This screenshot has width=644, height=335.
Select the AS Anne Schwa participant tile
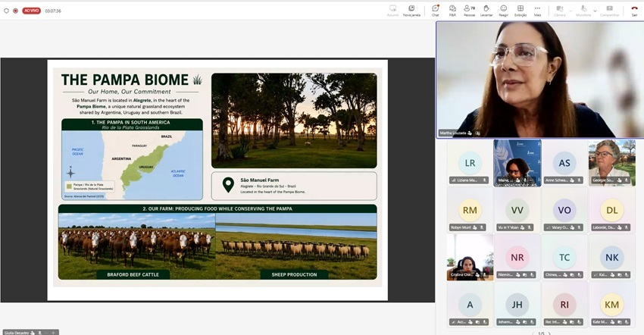564,163
